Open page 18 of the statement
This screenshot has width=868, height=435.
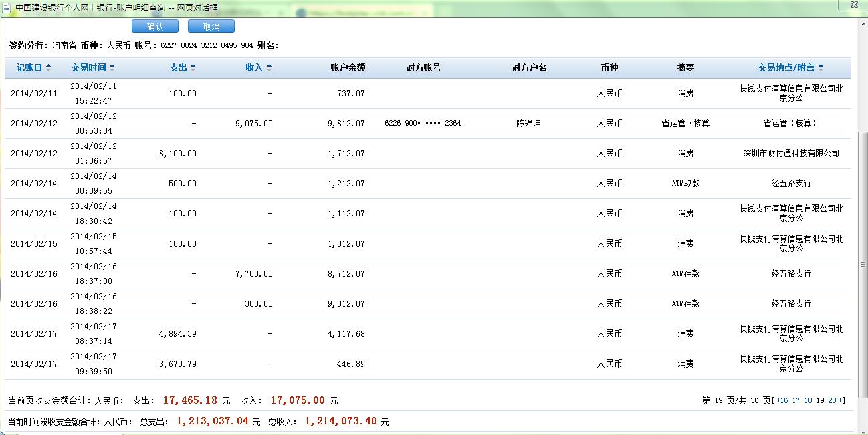click(808, 401)
